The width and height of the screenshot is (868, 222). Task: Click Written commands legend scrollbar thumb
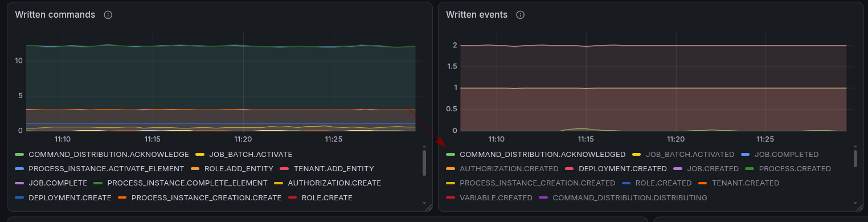pos(424,163)
